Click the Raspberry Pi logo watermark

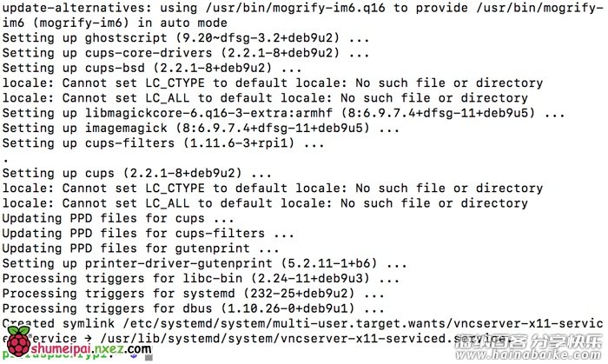pos(18,341)
